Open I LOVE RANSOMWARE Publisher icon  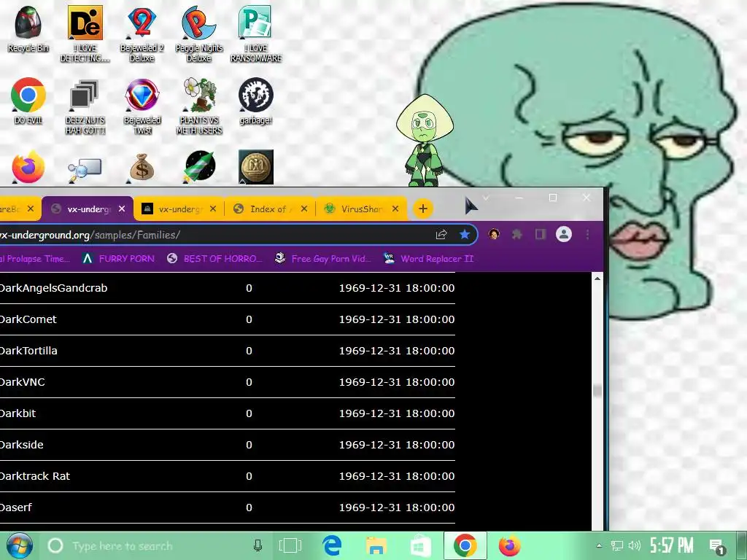point(256,34)
